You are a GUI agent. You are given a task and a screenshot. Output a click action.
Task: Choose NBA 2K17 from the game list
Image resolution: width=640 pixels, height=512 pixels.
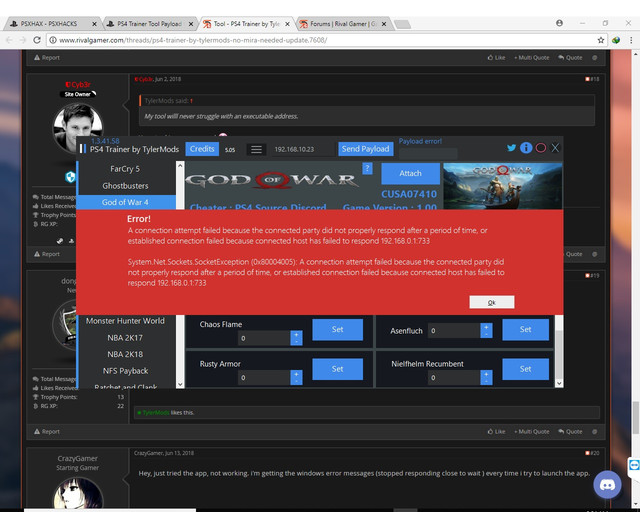[x=125, y=338]
